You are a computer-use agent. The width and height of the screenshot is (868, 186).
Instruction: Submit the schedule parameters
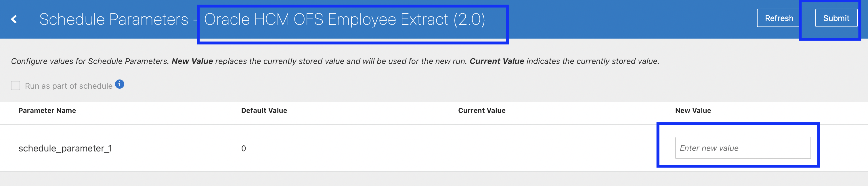click(x=836, y=18)
